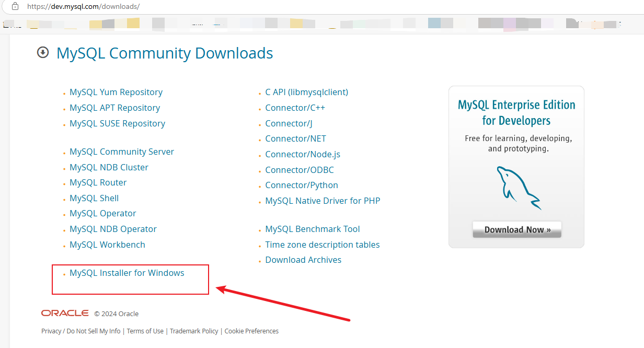The width and height of the screenshot is (644, 348).
Task: Open MySQL Yum Repository link
Action: [116, 92]
